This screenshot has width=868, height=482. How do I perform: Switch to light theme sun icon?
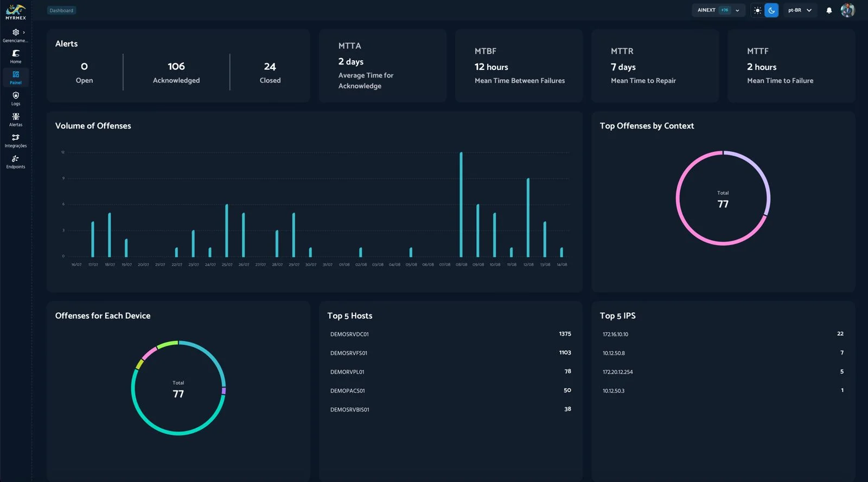(x=757, y=10)
